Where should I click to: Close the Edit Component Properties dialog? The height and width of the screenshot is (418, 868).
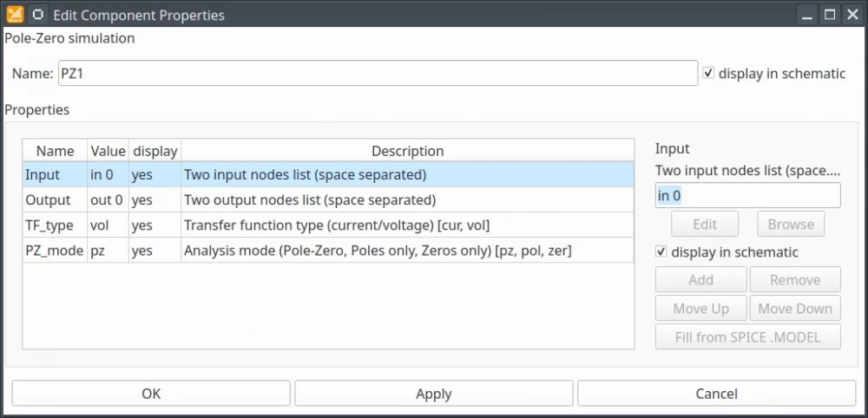click(852, 15)
